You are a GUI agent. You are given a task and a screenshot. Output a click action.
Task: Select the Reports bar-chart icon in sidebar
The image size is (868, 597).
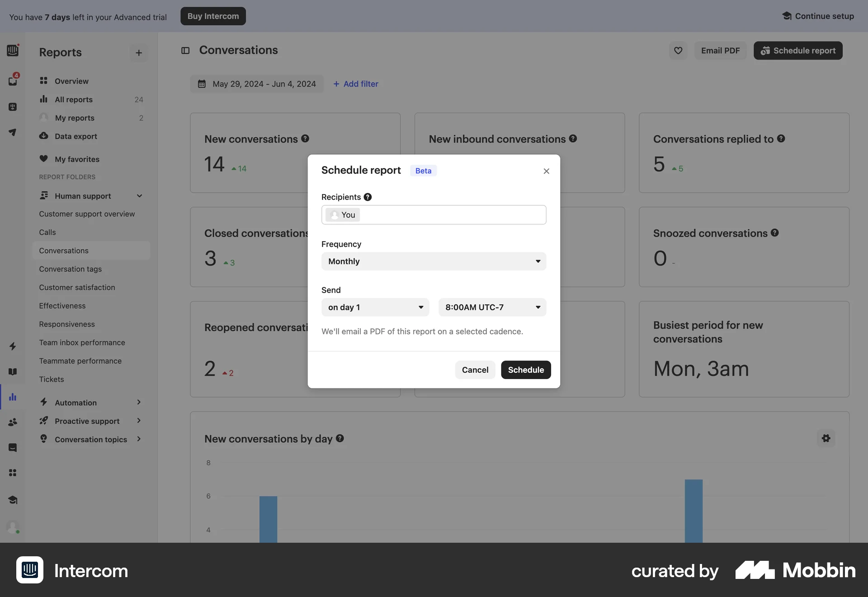tap(12, 397)
